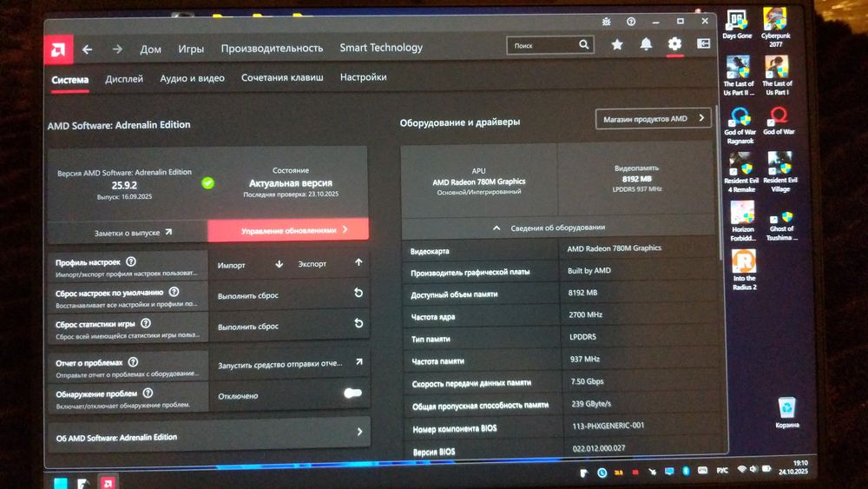Click Управление обновлениями button
The height and width of the screenshot is (489, 868).
click(x=288, y=229)
